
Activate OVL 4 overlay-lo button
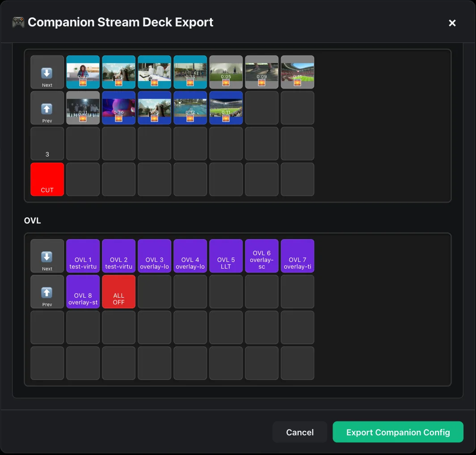(190, 256)
